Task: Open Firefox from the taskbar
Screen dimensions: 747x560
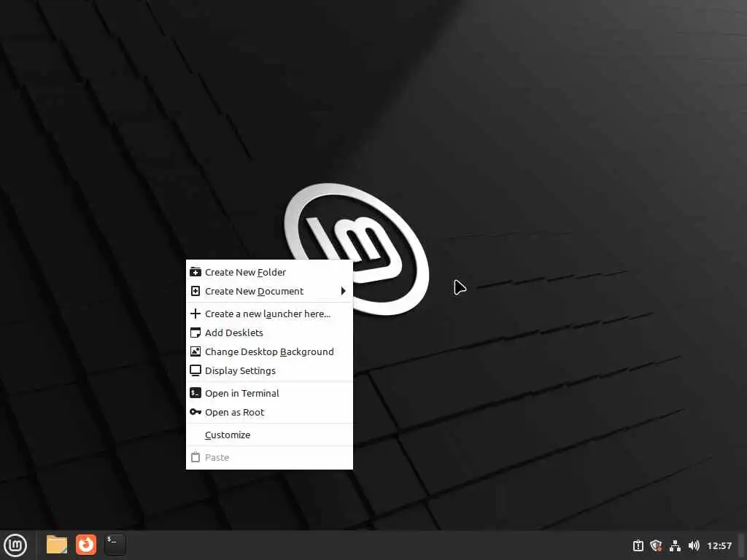Action: pyautogui.click(x=86, y=545)
